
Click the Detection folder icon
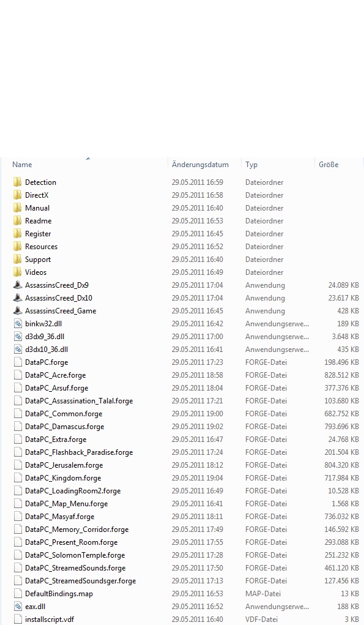pyautogui.click(x=18, y=182)
